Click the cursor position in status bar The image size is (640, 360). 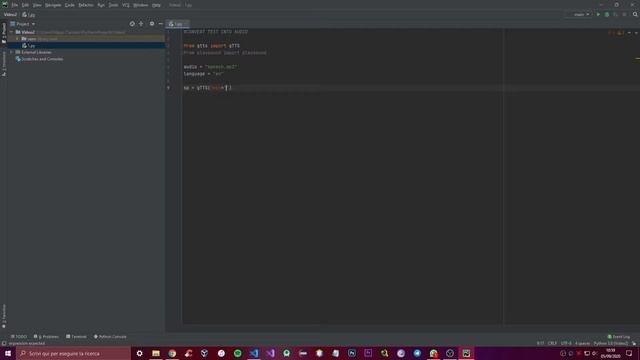(x=540, y=343)
